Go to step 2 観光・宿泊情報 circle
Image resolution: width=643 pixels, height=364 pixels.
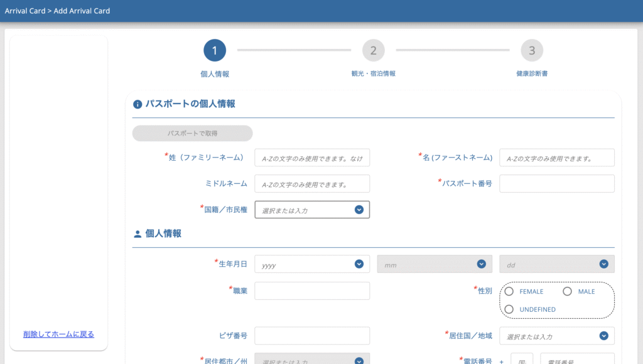point(373,50)
